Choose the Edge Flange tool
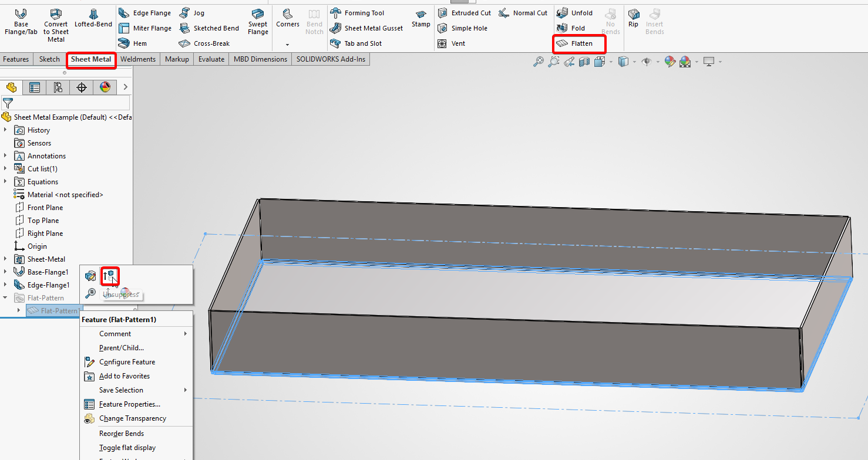The width and height of the screenshot is (868, 460). tap(144, 13)
